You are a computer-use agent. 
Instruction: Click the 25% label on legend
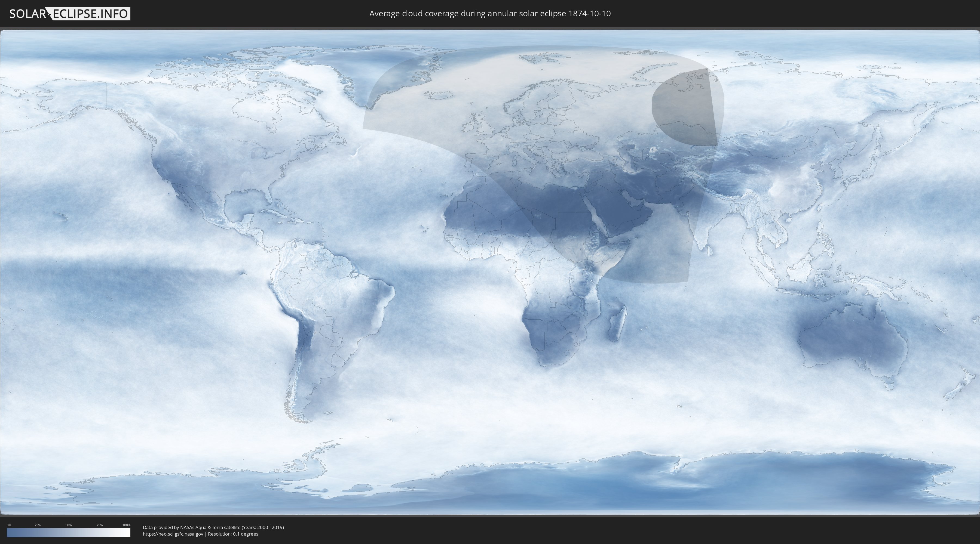[38, 525]
